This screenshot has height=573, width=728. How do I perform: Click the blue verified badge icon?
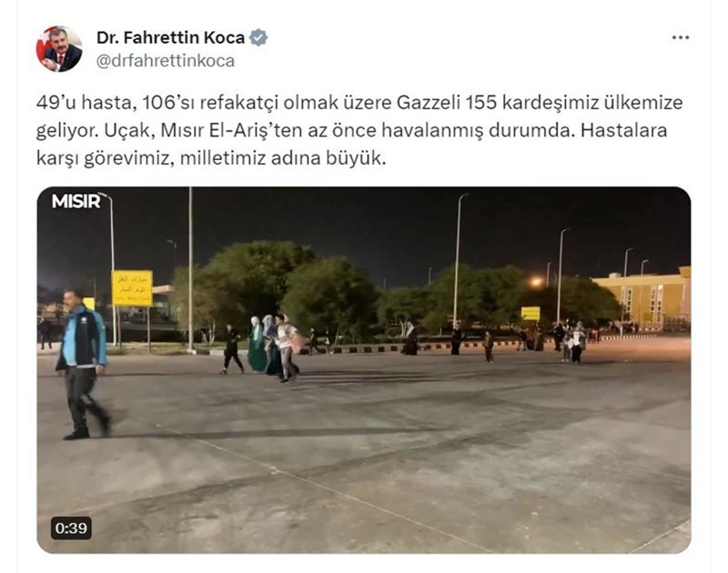pos(258,37)
